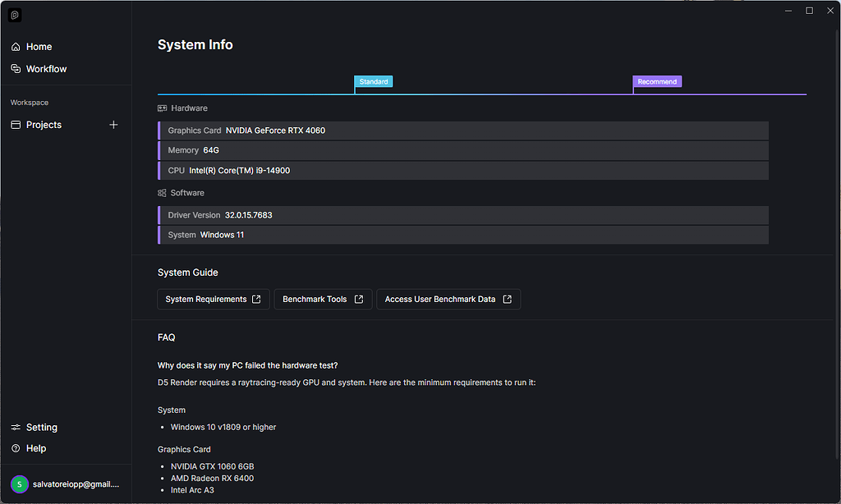
Task: Click the Workspace sidebar label
Action: [x=30, y=103]
